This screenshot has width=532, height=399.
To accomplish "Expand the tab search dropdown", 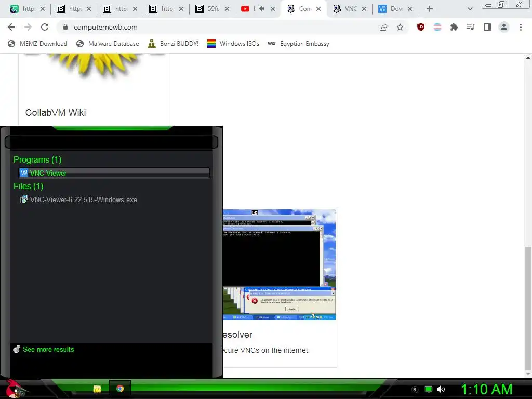I will (x=470, y=9).
